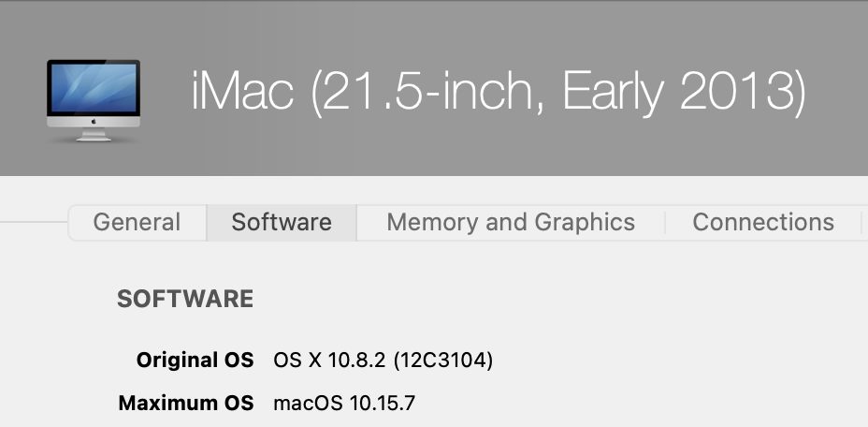The image size is (868, 427).
Task: Click the SOFTWARE section heading
Action: (185, 299)
